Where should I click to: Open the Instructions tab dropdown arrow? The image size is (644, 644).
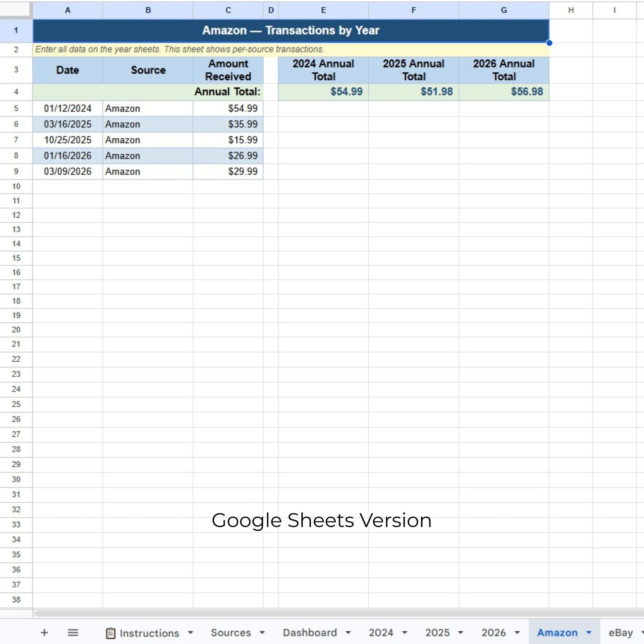(190, 632)
